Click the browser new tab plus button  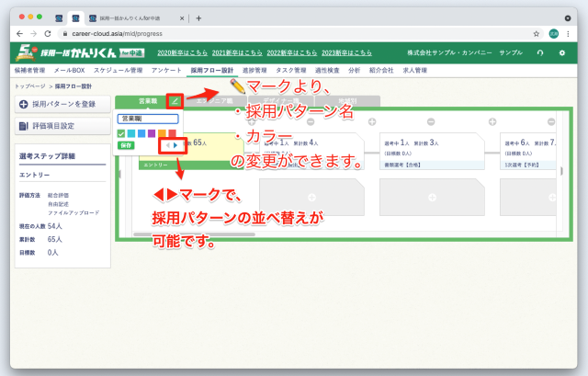click(199, 17)
